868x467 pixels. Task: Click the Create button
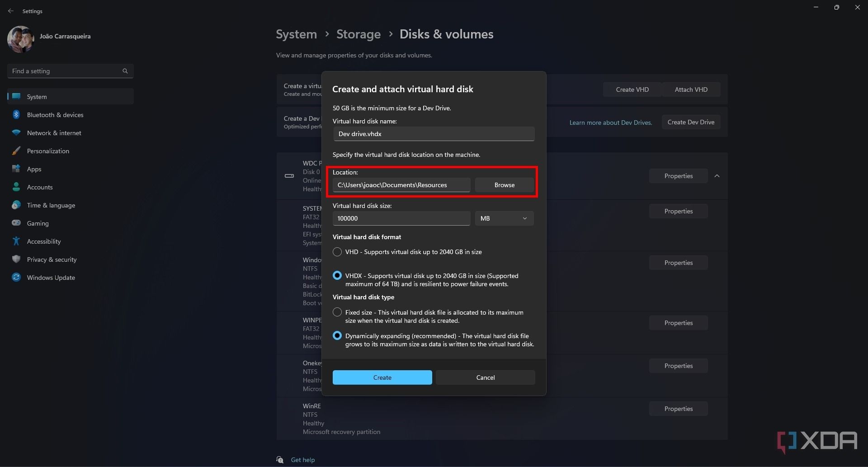point(382,377)
